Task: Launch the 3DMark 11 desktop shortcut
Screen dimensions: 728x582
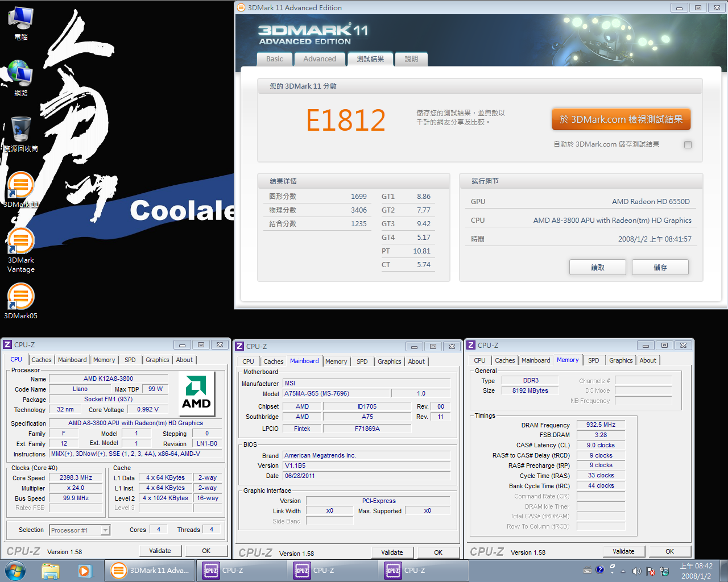Action: tap(21, 190)
